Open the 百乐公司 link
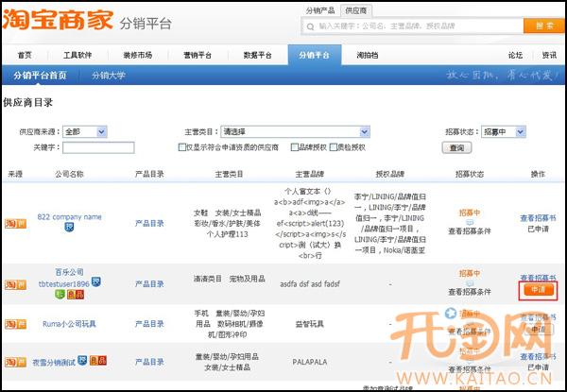This screenshot has width=567, height=392. [69, 272]
